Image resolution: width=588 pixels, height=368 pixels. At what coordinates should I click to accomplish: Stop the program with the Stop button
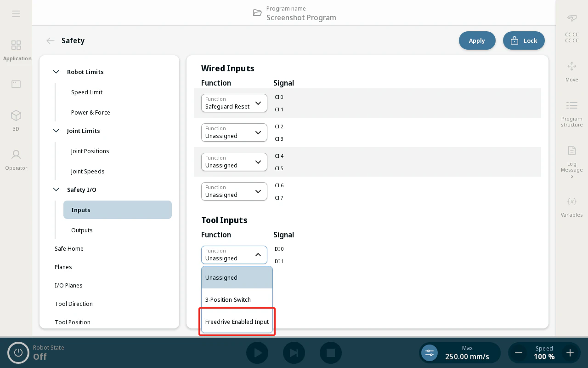pos(331,353)
